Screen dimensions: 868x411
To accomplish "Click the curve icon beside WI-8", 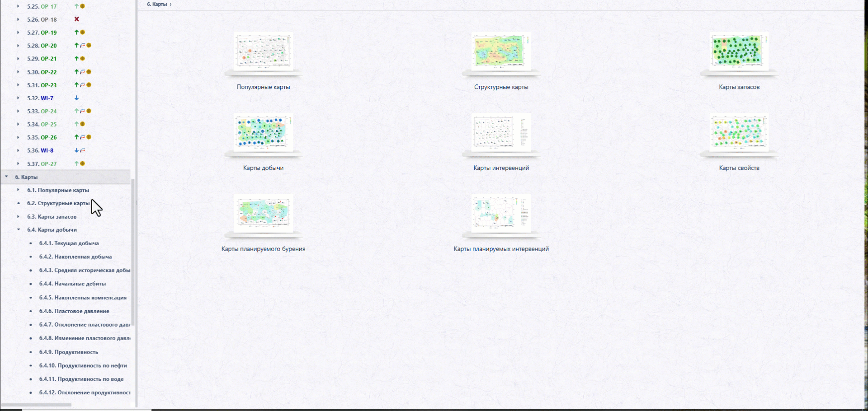I will (83, 150).
